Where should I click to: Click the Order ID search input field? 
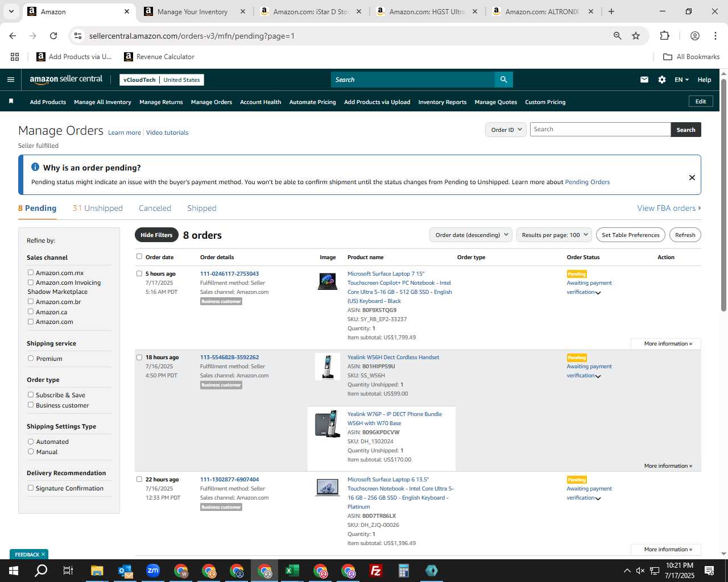tap(600, 130)
